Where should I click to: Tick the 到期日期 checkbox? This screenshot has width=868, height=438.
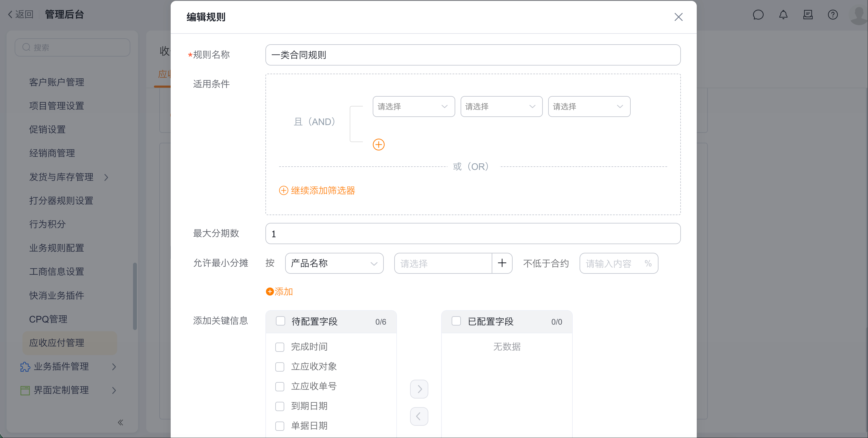280,406
